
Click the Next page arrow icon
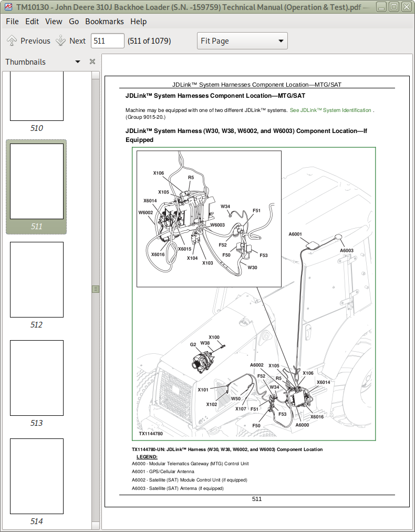(61, 40)
